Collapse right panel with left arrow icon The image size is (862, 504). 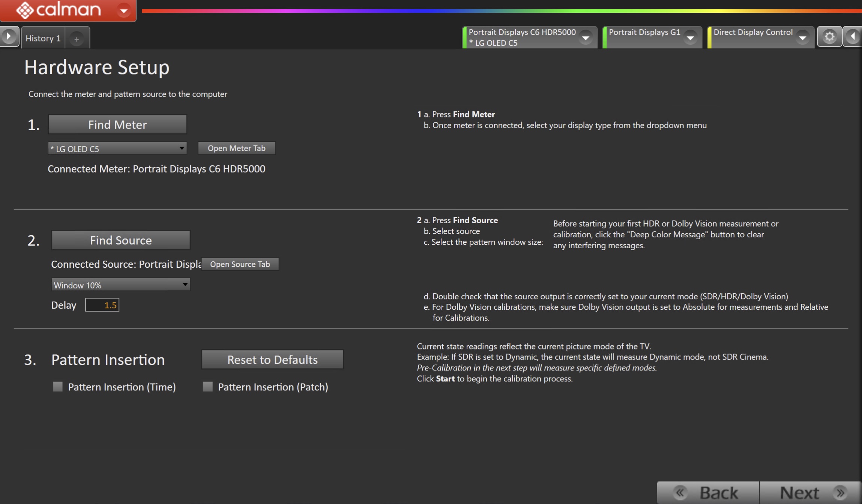click(x=853, y=37)
